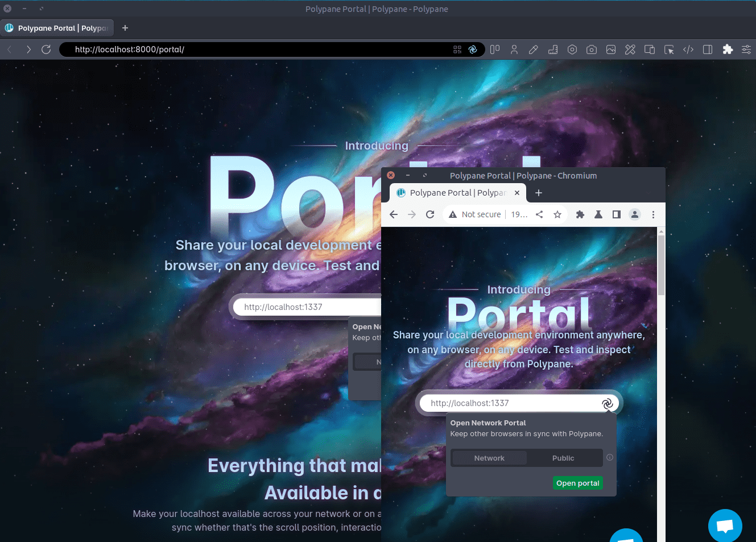The image size is (756, 542).
Task: Take screenshot with the camera icon
Action: [592, 49]
